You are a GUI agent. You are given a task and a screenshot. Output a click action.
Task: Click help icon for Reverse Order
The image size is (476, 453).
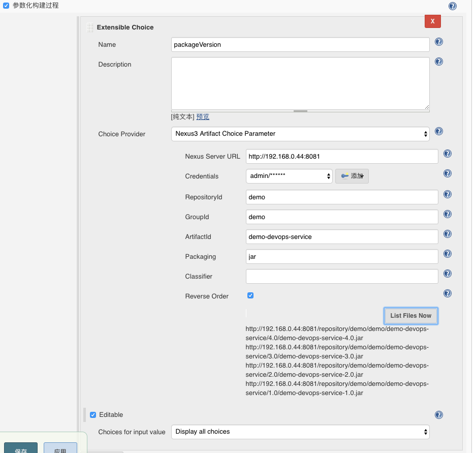coord(448,293)
